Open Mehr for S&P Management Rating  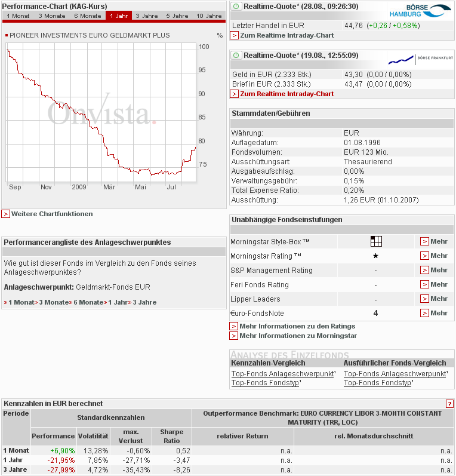[x=439, y=270]
